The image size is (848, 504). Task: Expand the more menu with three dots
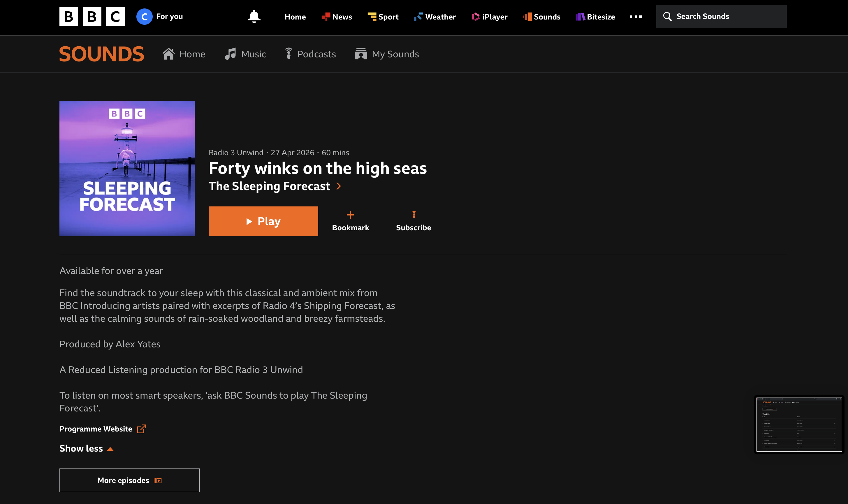click(x=636, y=16)
